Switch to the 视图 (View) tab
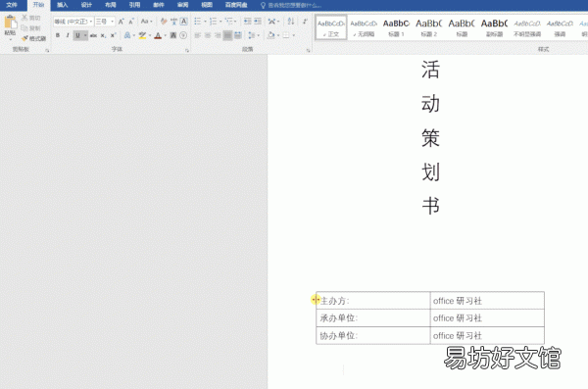The width and height of the screenshot is (588, 389). coord(207,5)
